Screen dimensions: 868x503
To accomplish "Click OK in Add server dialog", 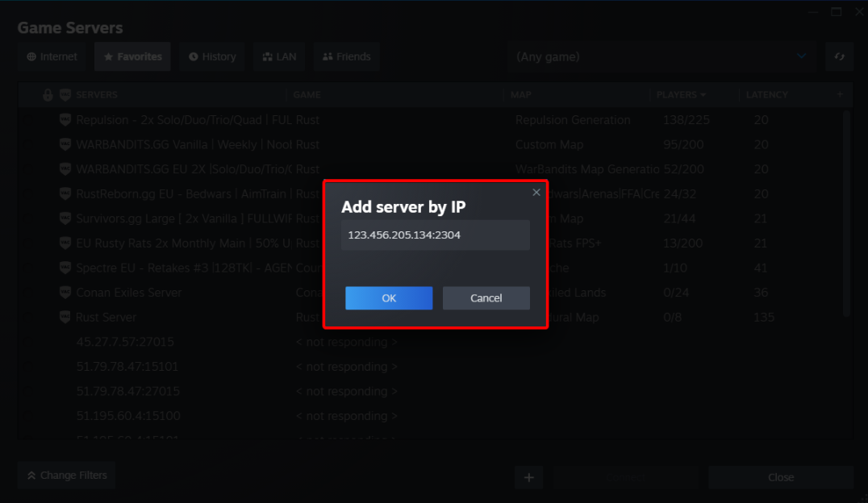I will pos(389,298).
